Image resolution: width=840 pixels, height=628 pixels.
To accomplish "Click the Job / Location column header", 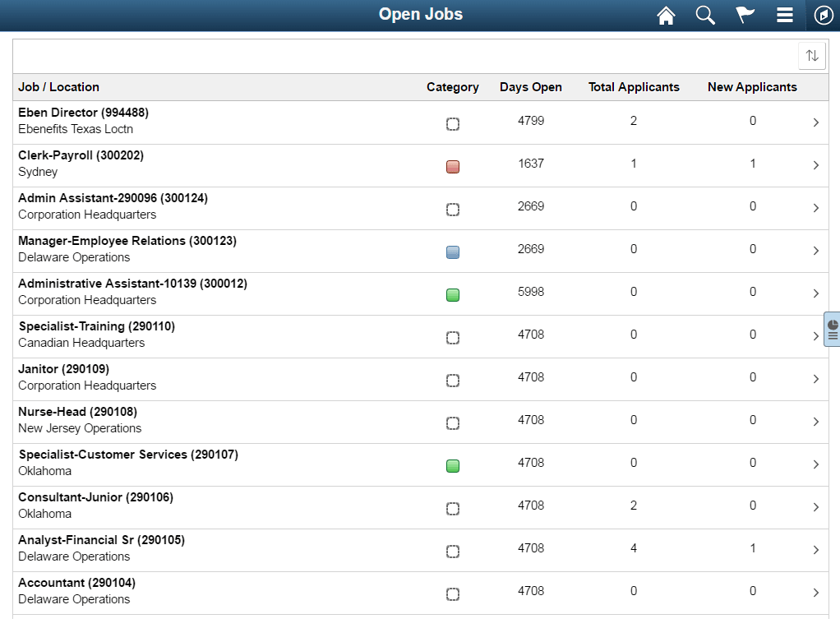I will [58, 86].
